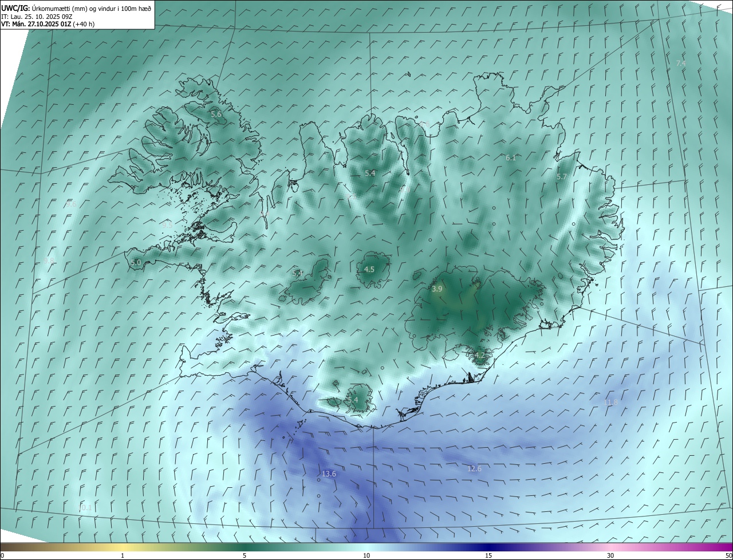
Task: Click the color scale label '15'
Action: pos(488,555)
